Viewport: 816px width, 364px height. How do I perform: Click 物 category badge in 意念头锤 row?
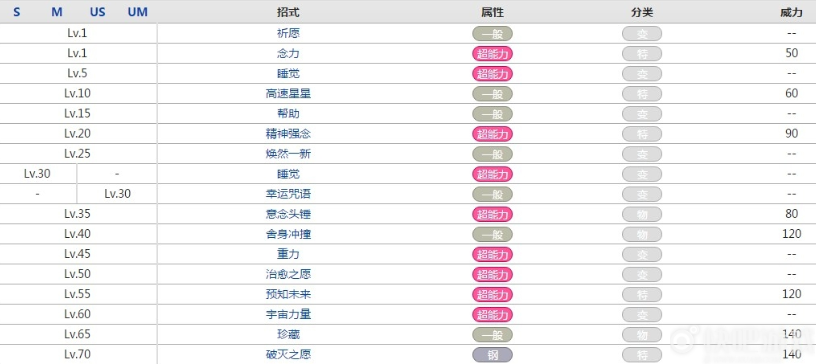[x=642, y=214]
